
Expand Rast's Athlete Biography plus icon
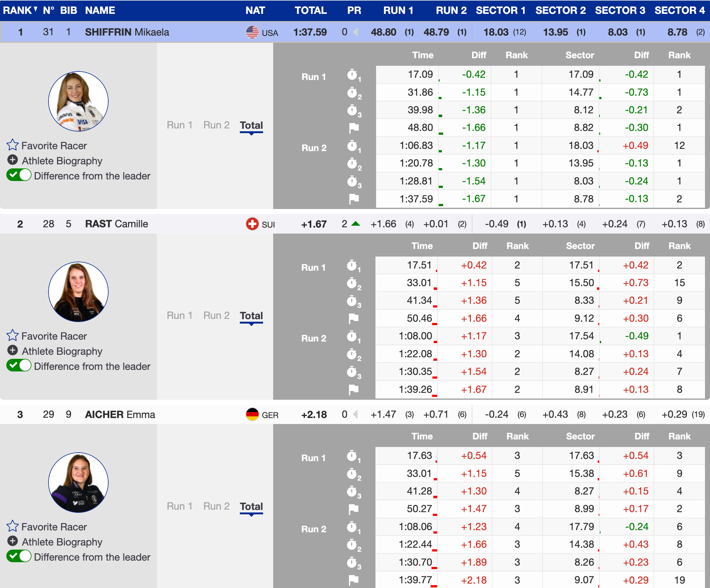(x=13, y=350)
